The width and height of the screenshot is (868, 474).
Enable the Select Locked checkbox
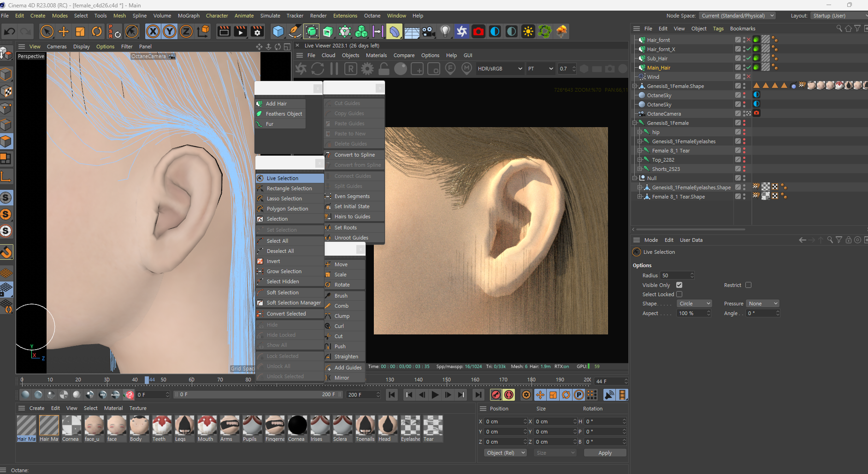tap(679, 294)
